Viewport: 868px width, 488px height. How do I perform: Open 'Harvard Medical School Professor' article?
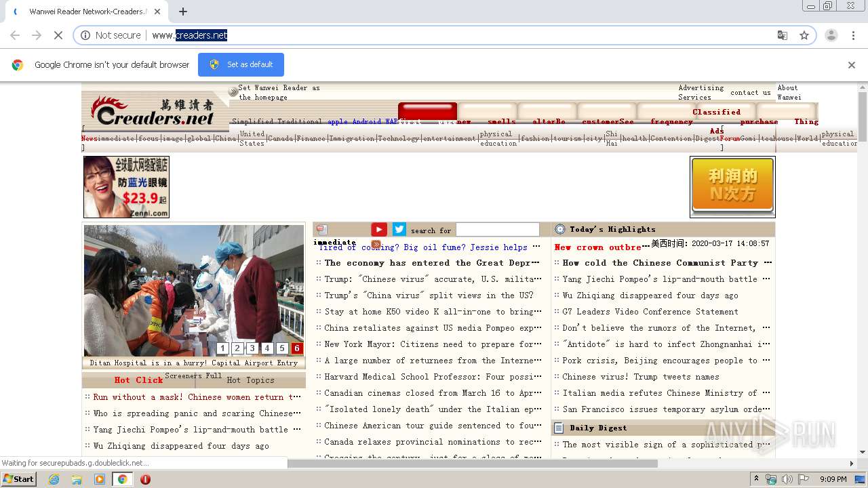point(433,377)
